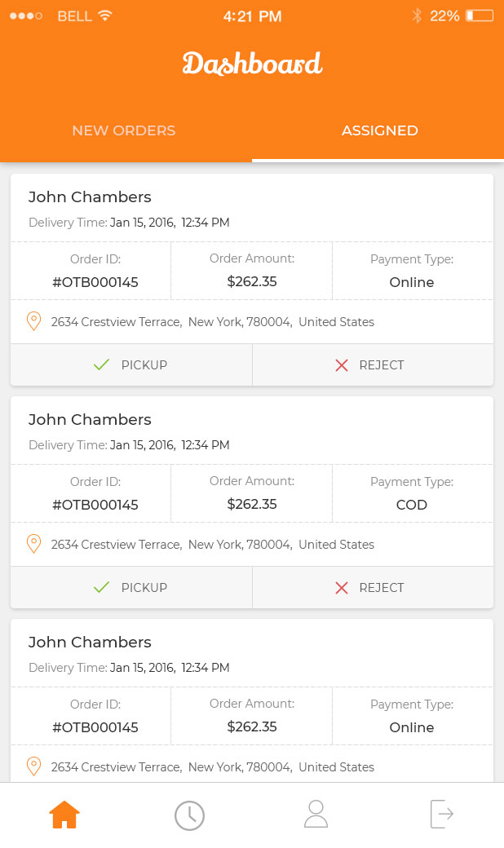
Task: Tap the Dashboard title
Action: pos(252,64)
